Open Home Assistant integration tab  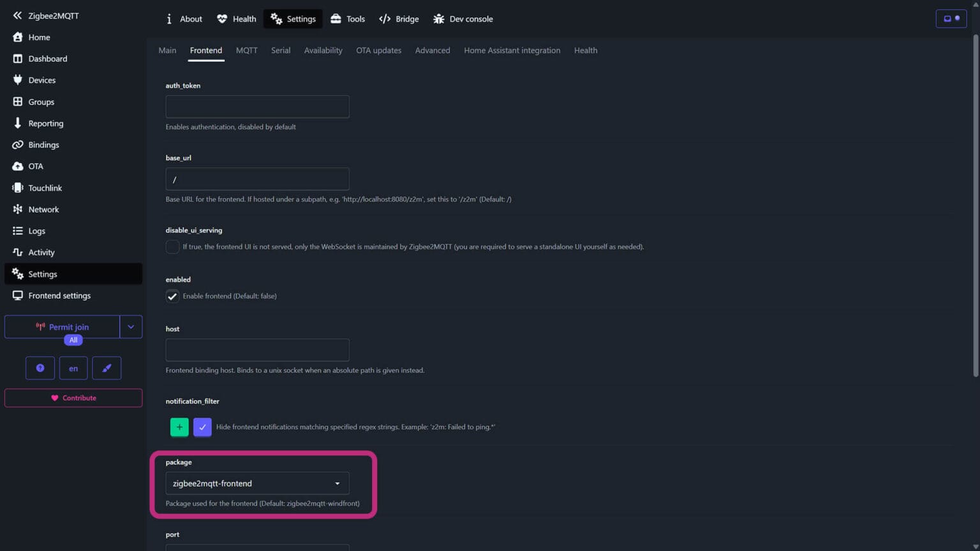(512, 50)
